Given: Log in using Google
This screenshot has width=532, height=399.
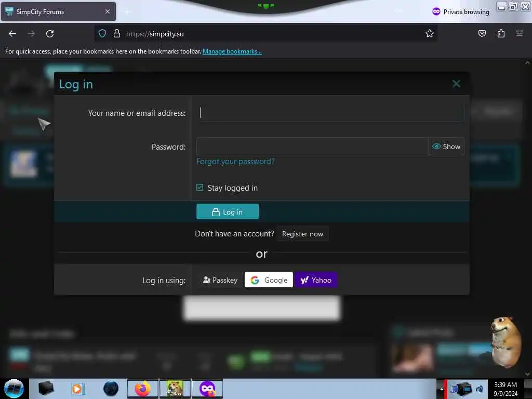Looking at the screenshot, I should click(269, 280).
